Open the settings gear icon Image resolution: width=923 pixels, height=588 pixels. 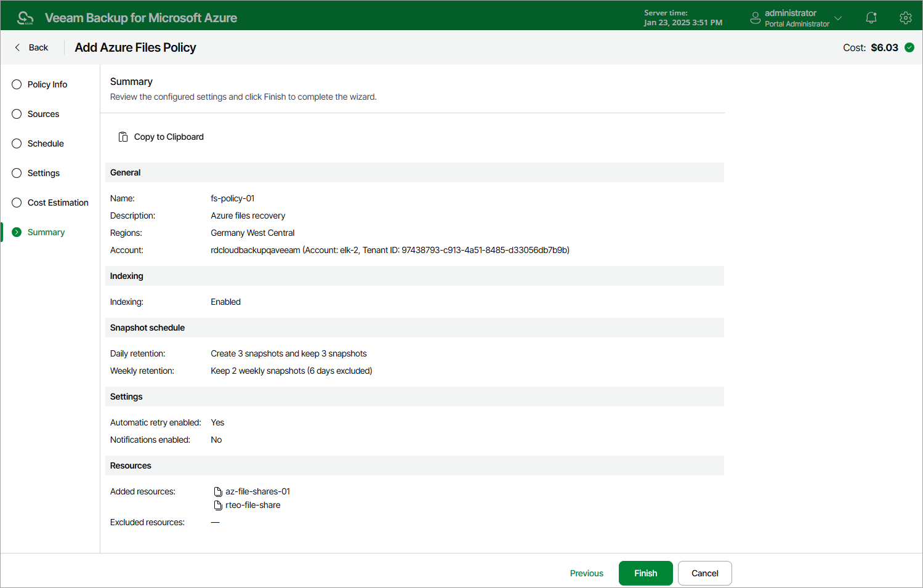[905, 18]
